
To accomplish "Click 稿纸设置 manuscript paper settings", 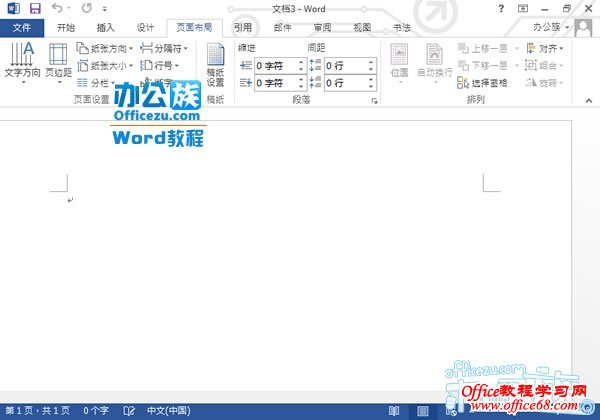I will click(215, 65).
